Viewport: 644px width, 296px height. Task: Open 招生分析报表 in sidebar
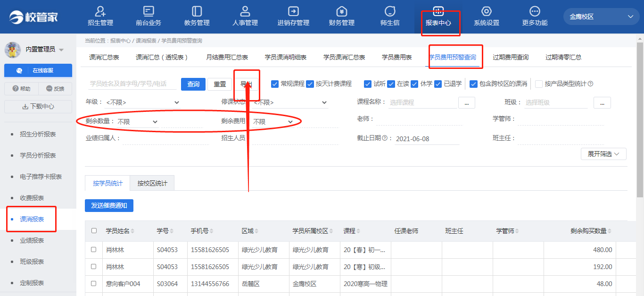(x=38, y=134)
